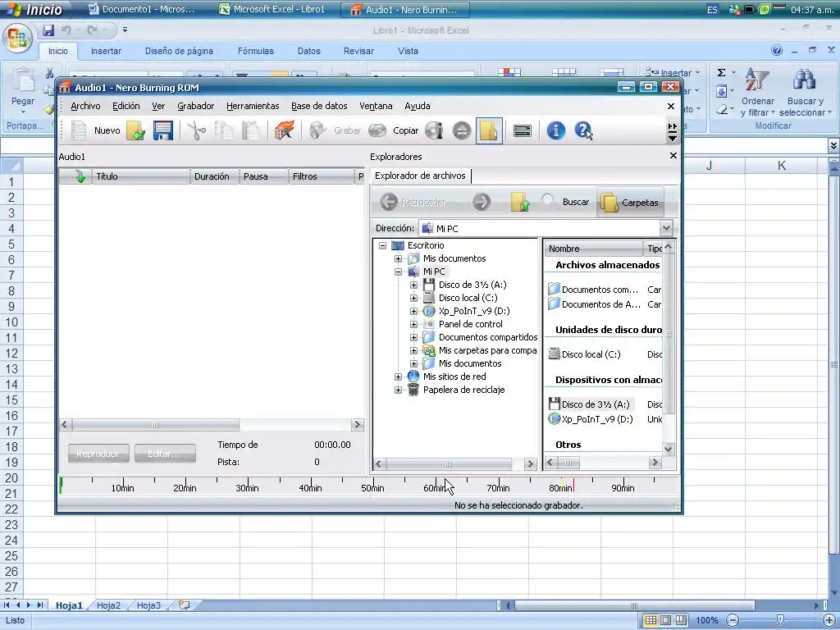
Task: Click the blue information icon in Nero toolbar
Action: point(556,130)
